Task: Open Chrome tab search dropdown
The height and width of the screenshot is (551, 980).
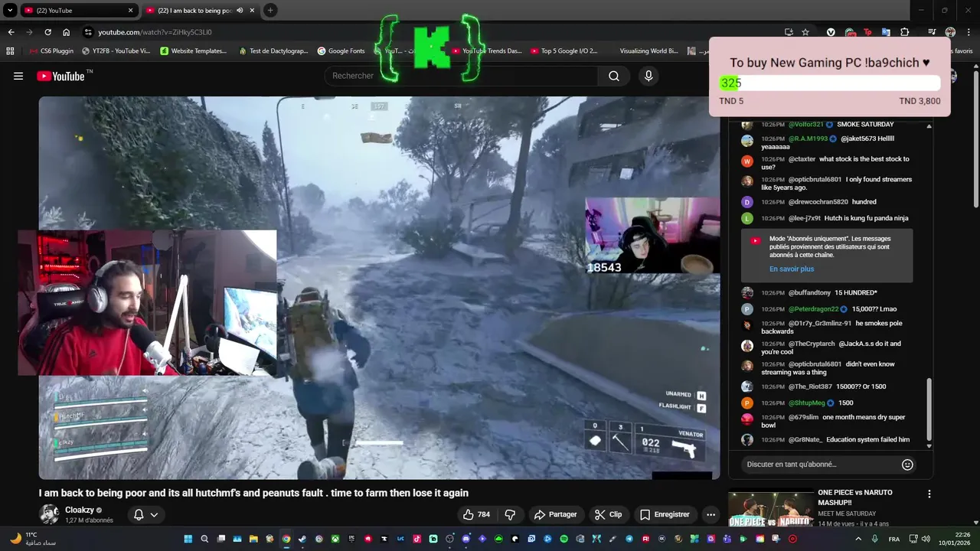Action: (10, 11)
